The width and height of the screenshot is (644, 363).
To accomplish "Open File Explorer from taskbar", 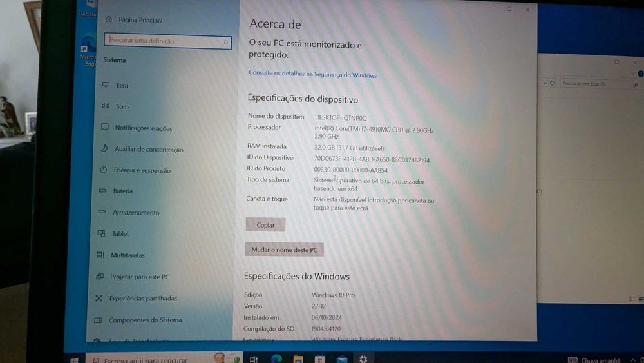I will pos(298,359).
